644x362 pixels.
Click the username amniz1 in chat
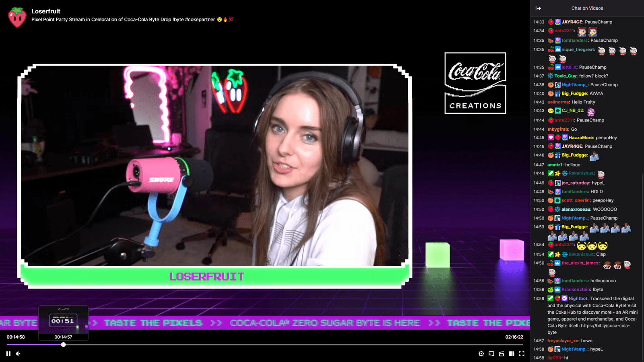pyautogui.click(x=555, y=165)
